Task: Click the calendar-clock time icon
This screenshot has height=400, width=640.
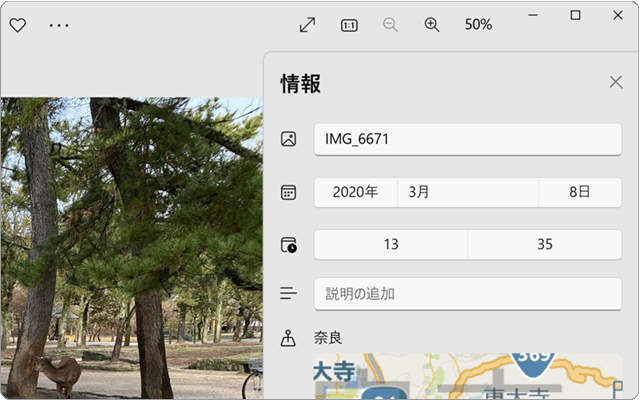Action: [x=289, y=245]
